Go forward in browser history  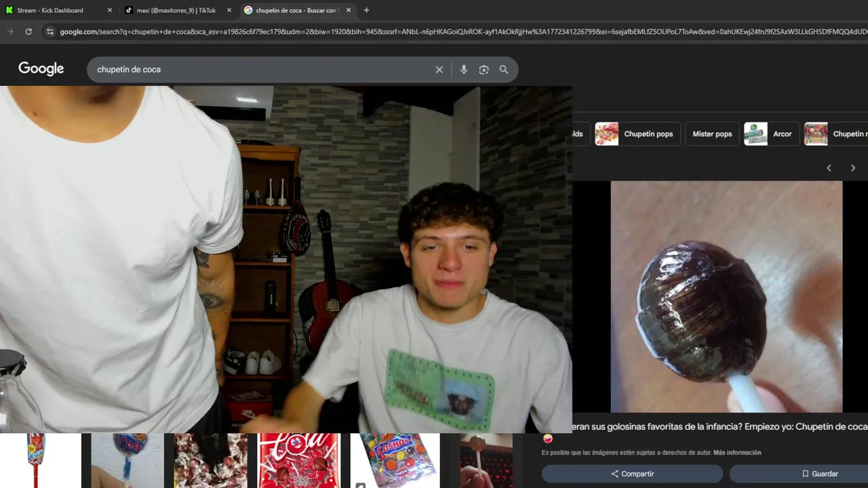10,31
